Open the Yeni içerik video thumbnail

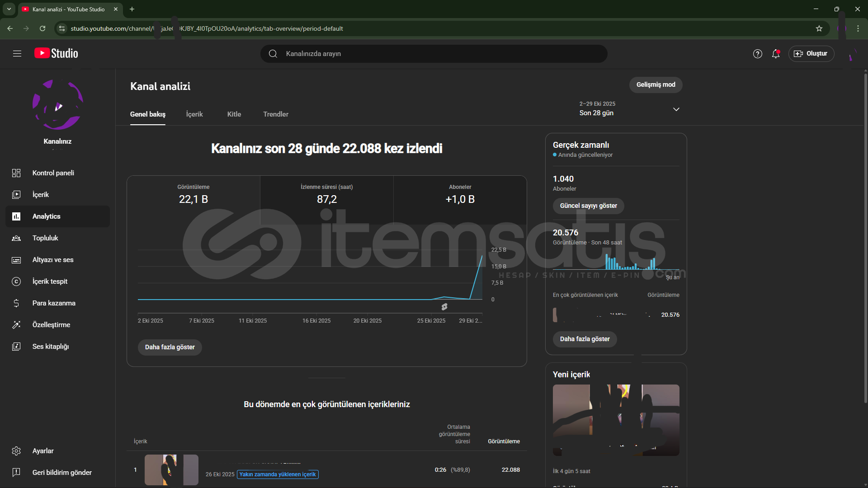[x=616, y=420]
